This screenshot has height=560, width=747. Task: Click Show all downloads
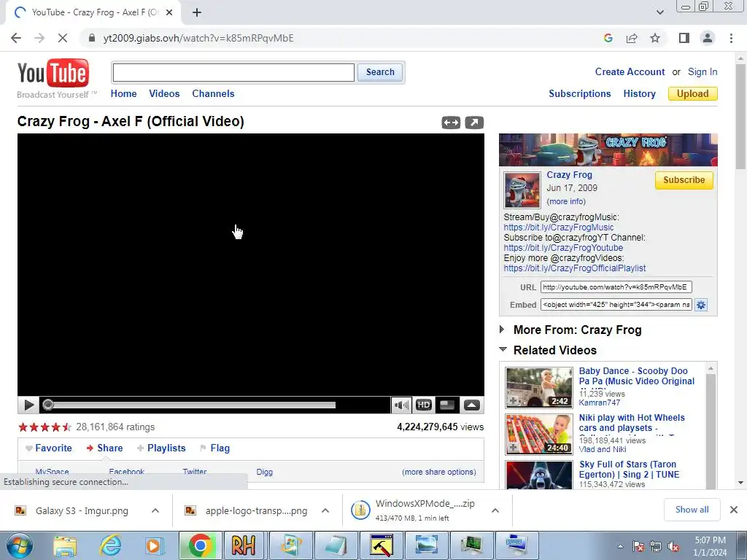(692, 510)
